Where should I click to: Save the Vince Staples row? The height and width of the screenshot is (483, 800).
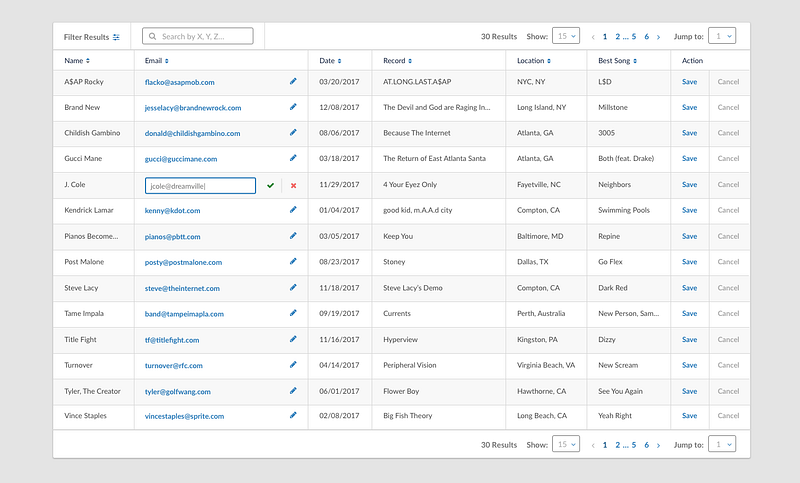(x=689, y=416)
